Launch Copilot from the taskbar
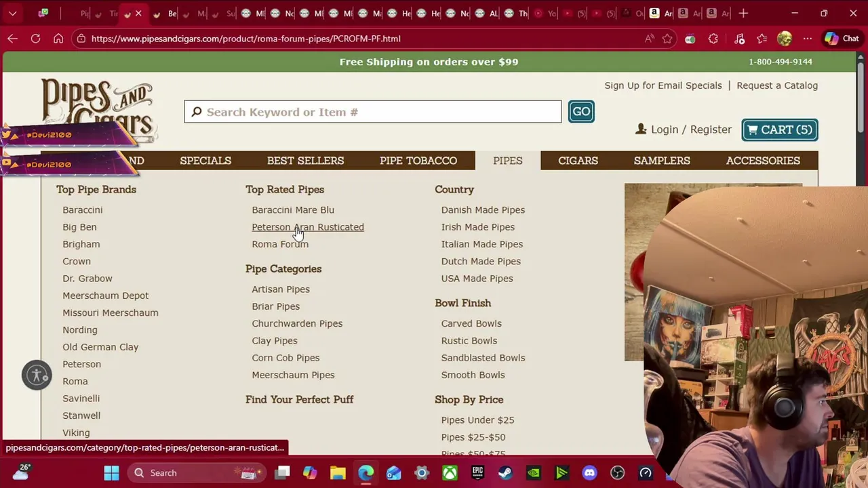The height and width of the screenshot is (488, 868). click(310, 472)
